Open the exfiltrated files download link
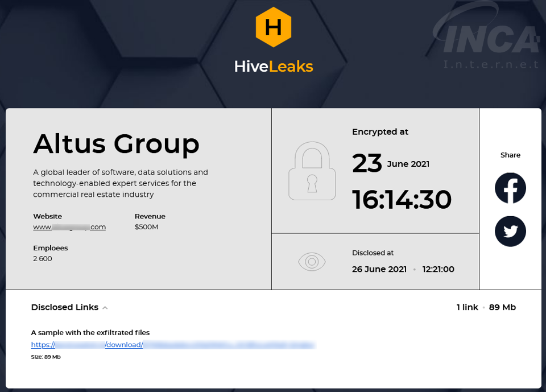546x392 pixels. (x=173, y=345)
